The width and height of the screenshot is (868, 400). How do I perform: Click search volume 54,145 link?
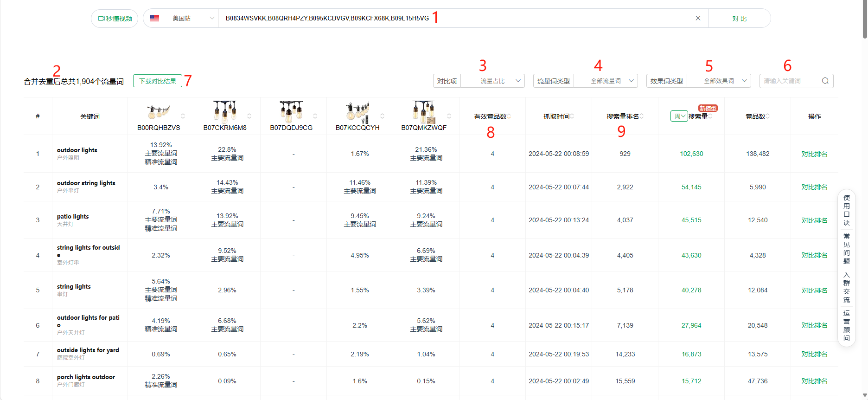coord(691,187)
